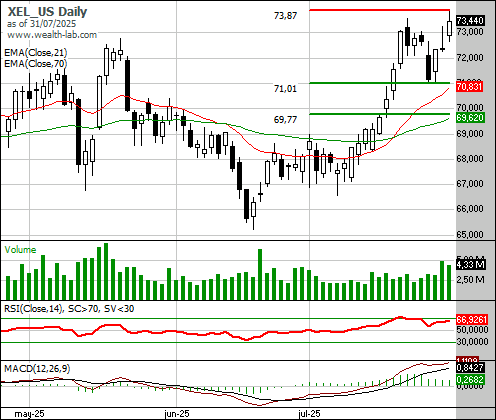The height and width of the screenshot is (420, 496).
Task: Click the 69,000 price axis label
Action: pos(470,134)
